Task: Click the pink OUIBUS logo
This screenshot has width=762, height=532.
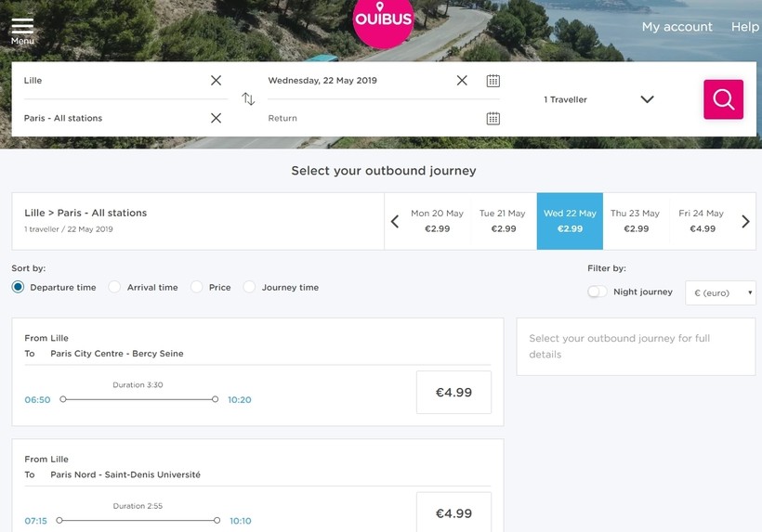Action: (383, 20)
